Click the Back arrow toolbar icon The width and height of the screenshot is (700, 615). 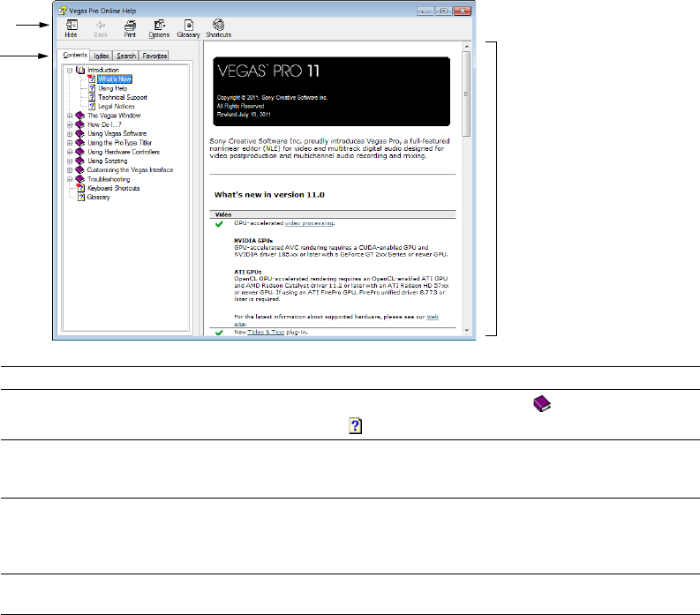click(101, 28)
